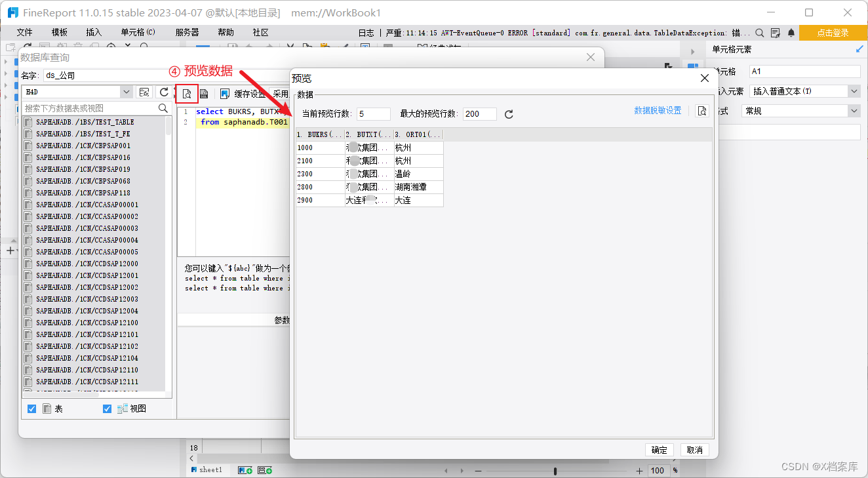Click the cache settings icon

[x=225, y=93]
